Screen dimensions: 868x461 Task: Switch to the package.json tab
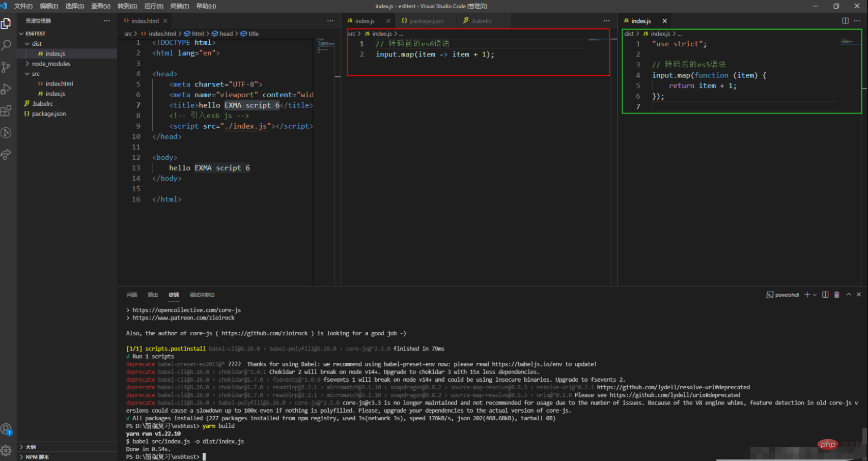coord(426,21)
